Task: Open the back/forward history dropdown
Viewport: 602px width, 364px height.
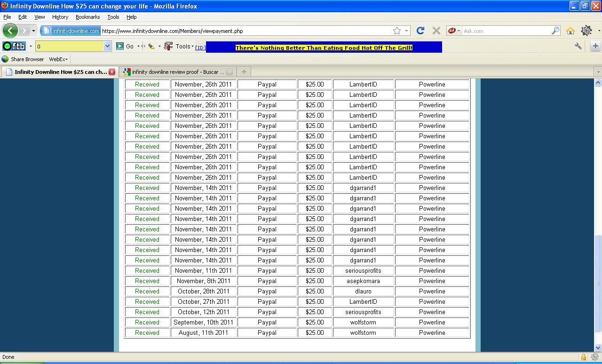Action: [x=33, y=31]
